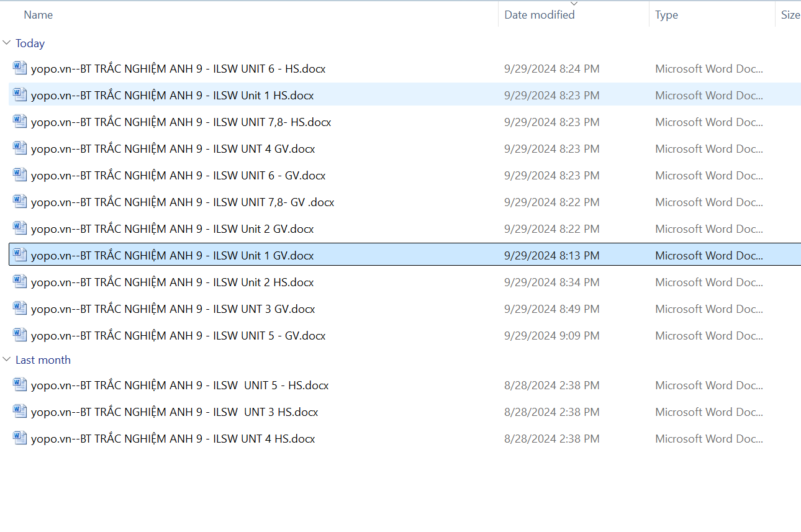Screen dimensions: 801x532
Task: Click Word icon of ILSW Unit 2 HS.docx
Action: click(20, 282)
